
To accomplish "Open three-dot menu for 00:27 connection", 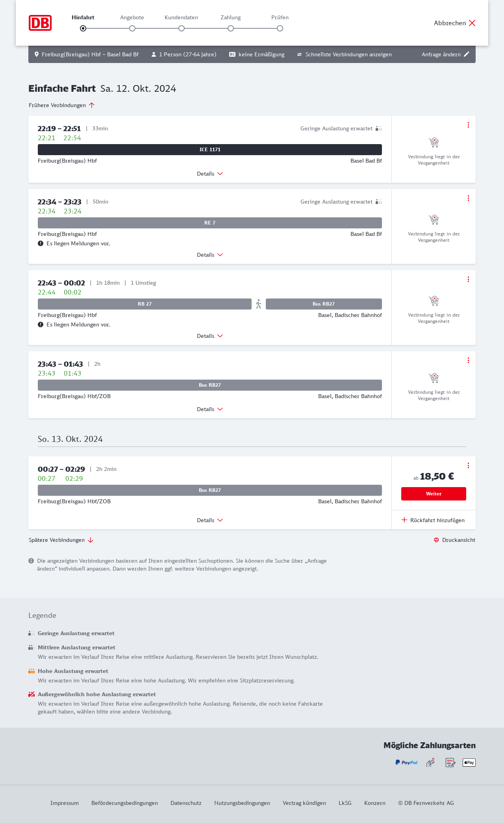I will [x=468, y=465].
